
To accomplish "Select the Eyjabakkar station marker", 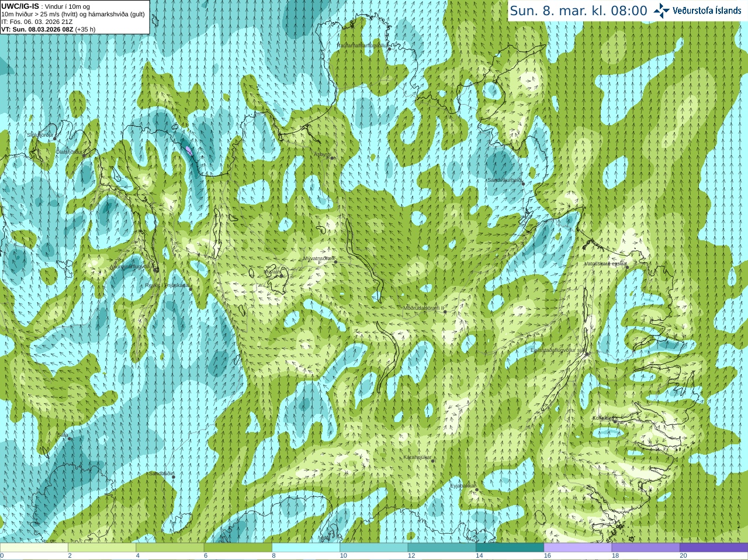I will [476, 489].
